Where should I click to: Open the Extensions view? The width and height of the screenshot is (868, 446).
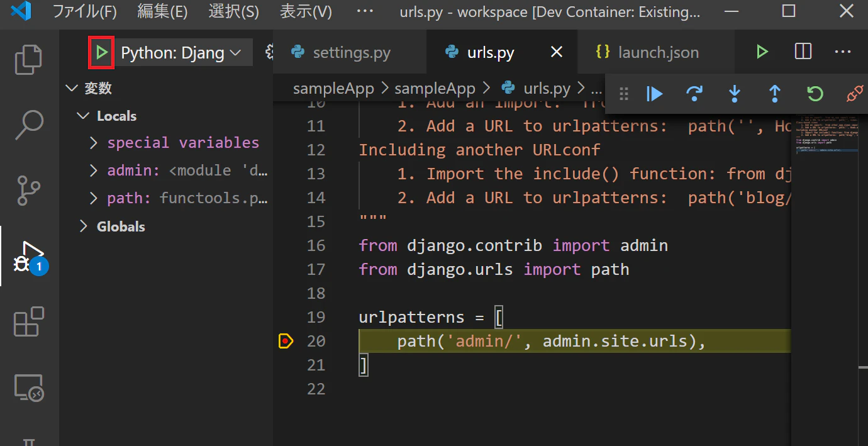pos(29,323)
